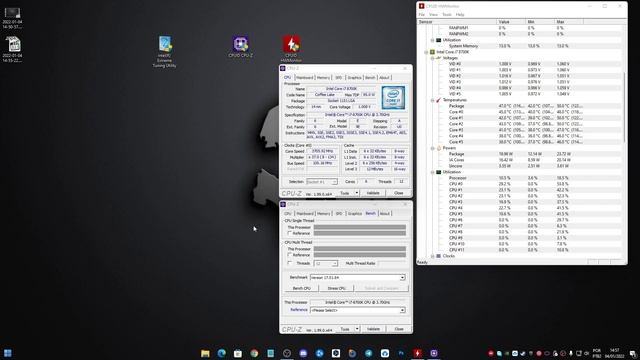Screen dimensions: 640x360
Task: Click the Stress CPU button
Action: click(336, 289)
